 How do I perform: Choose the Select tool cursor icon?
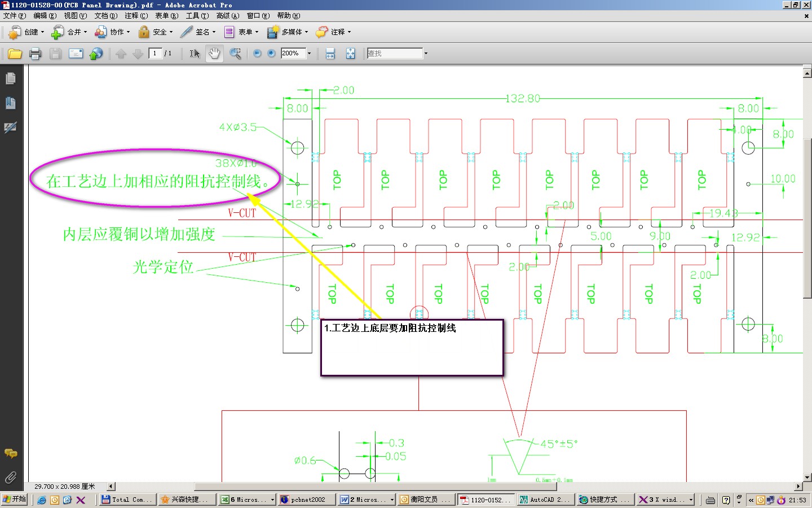click(195, 54)
